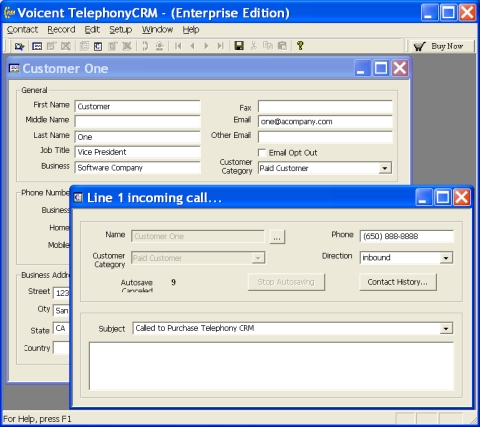Click the Cut scissors icon
This screenshot has height=427, width=480.
[x=254, y=46]
